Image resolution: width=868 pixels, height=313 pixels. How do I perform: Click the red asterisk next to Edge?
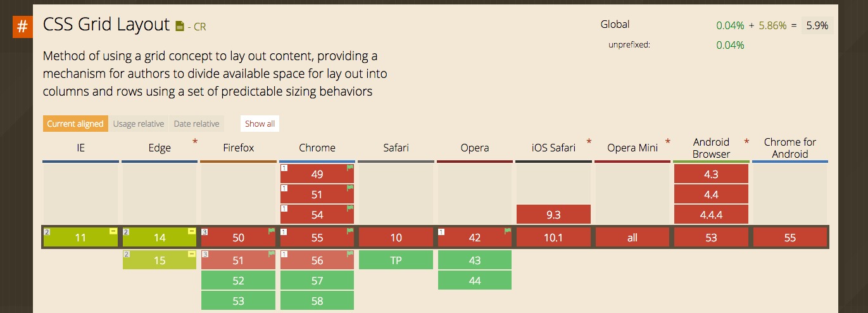click(195, 141)
